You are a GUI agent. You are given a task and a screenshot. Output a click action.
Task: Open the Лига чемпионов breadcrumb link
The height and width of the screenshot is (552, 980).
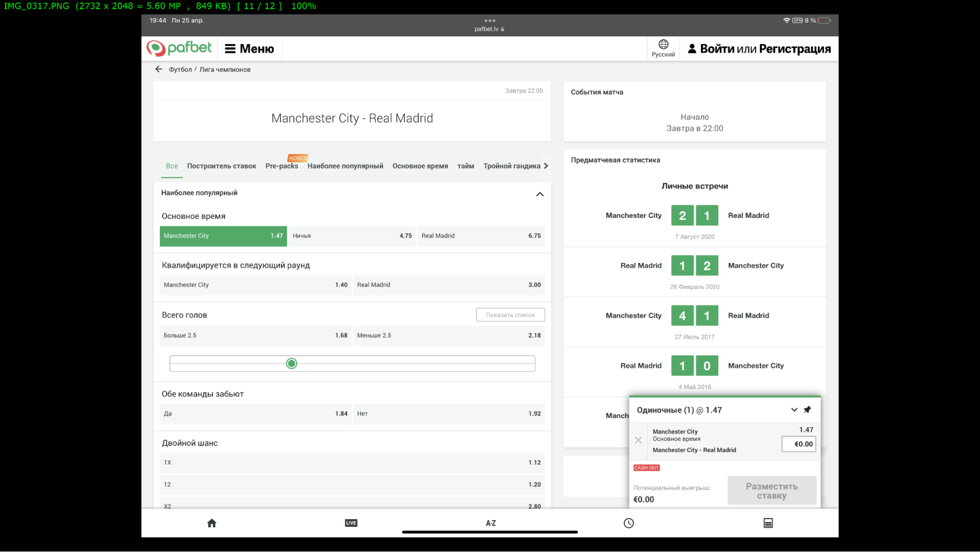(x=225, y=70)
